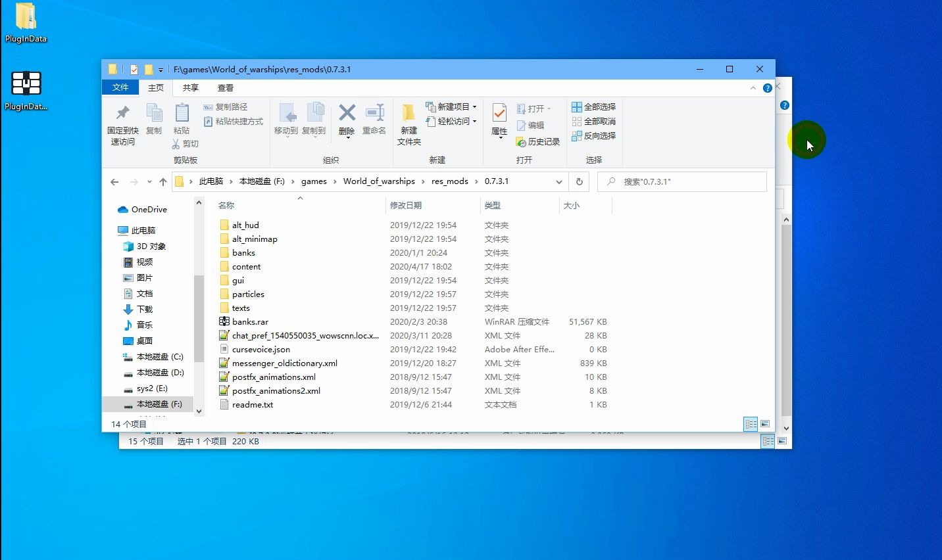Click the Copy icon in the ribbon
Image resolution: width=942 pixels, height=560 pixels.
pyautogui.click(x=154, y=112)
